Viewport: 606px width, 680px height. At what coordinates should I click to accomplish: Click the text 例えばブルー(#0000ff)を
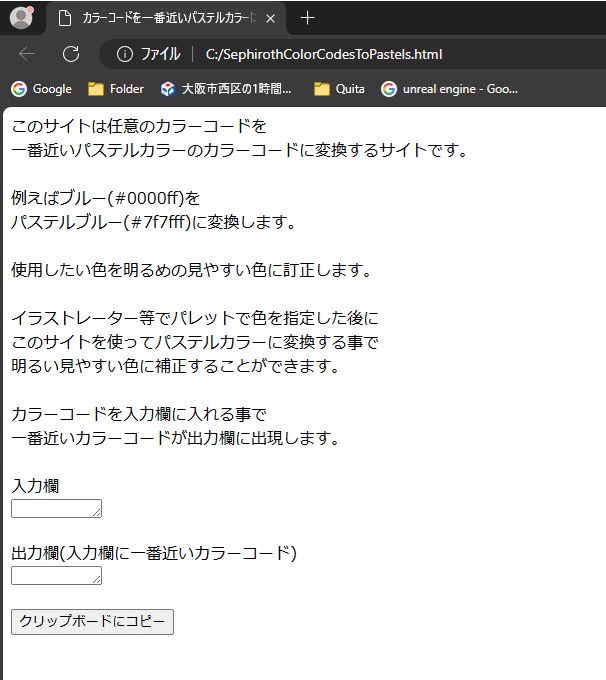(105, 198)
